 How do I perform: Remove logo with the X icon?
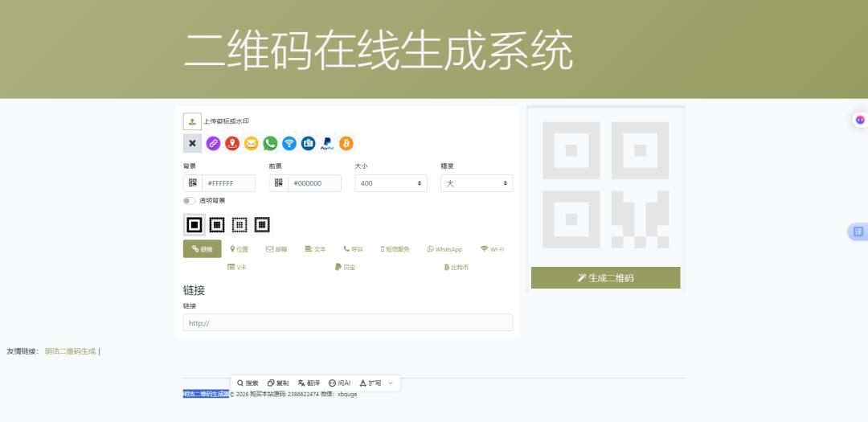pos(192,143)
